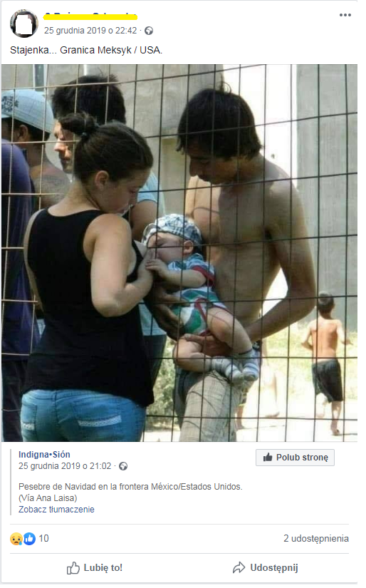Click the thumbs-up icon on Lubię to!
Image resolution: width=366 pixels, height=588 pixels.
[73, 568]
